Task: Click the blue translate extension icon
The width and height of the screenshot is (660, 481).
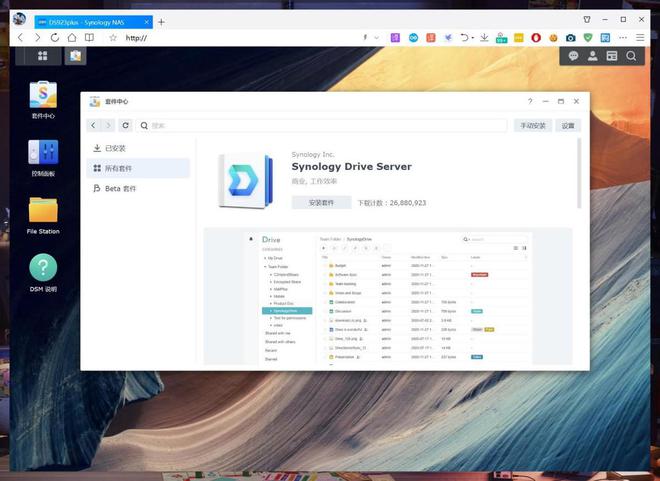Action: coord(605,38)
